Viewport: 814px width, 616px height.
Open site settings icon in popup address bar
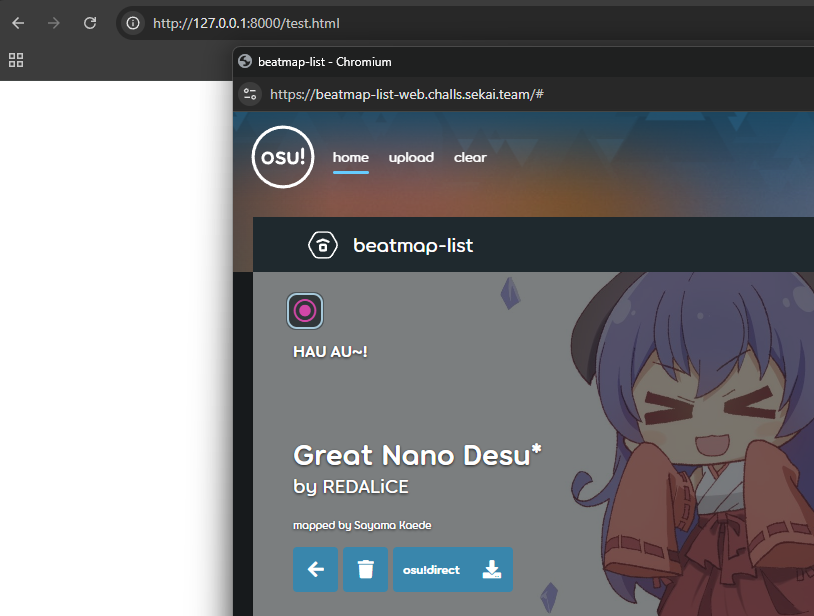coord(250,94)
